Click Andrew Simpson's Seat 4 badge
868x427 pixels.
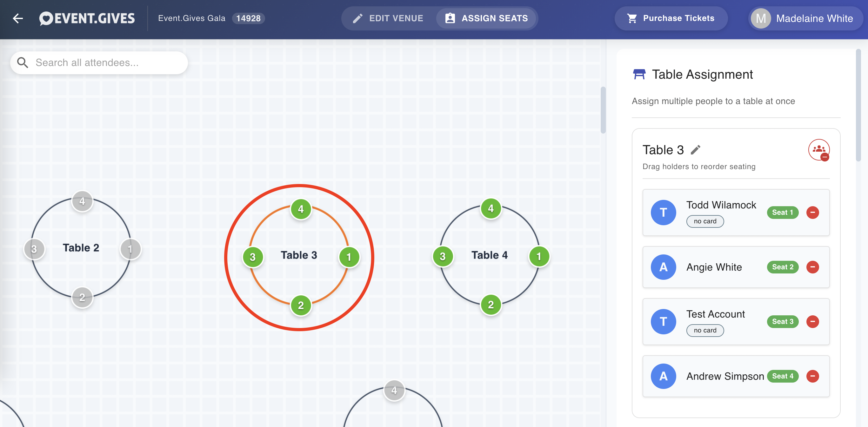[x=782, y=376]
